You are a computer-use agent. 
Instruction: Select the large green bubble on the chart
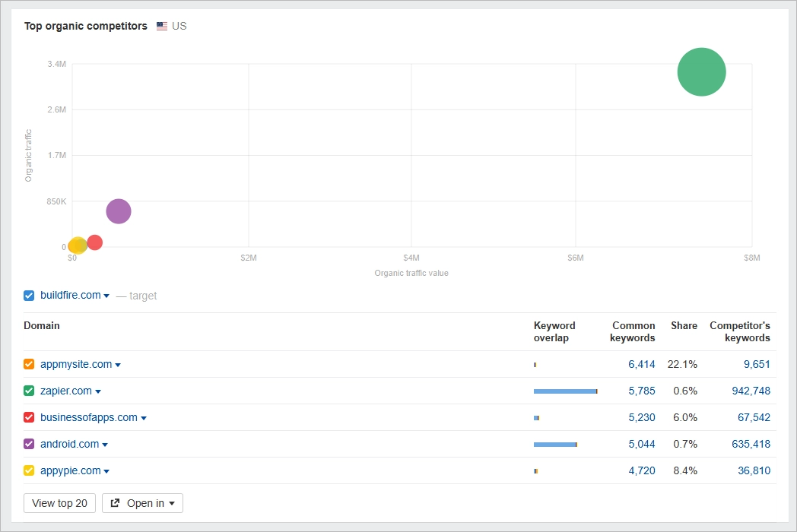pos(700,71)
